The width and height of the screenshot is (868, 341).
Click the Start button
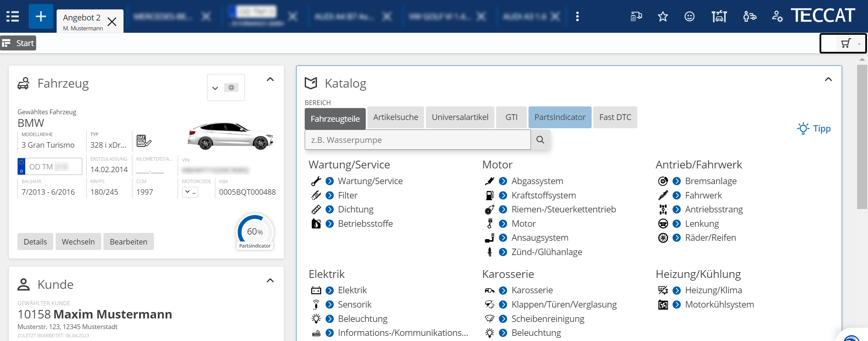(18, 43)
